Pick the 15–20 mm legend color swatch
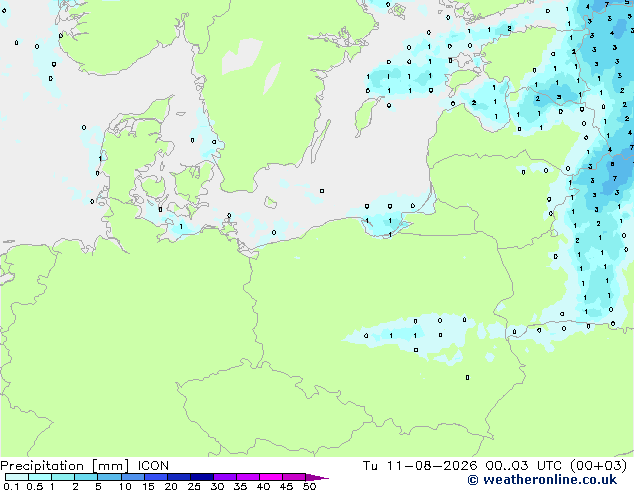 click(x=156, y=477)
